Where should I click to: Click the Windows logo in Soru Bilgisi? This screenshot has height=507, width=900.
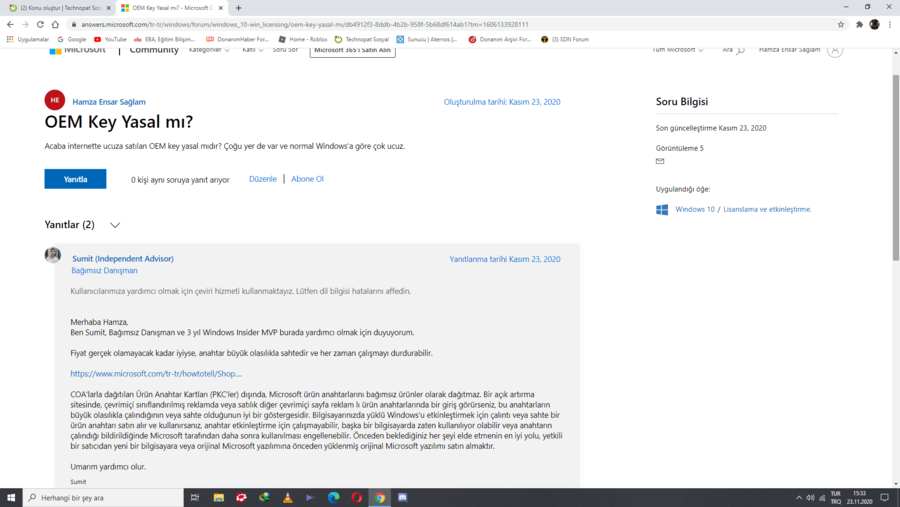point(662,210)
